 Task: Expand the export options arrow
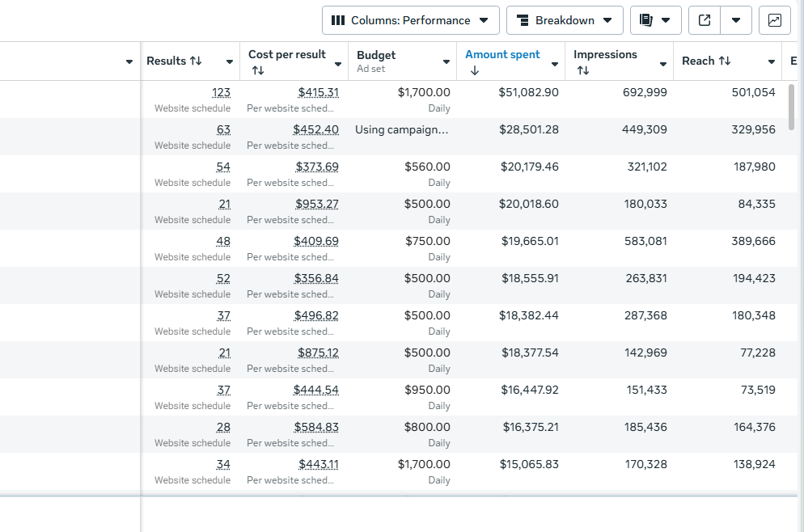click(735, 20)
